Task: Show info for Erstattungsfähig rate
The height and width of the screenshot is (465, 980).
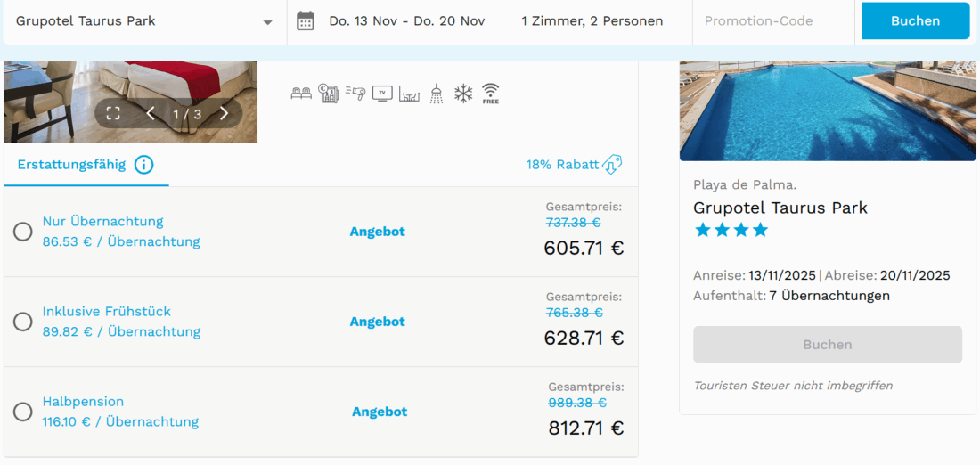Action: click(x=143, y=165)
